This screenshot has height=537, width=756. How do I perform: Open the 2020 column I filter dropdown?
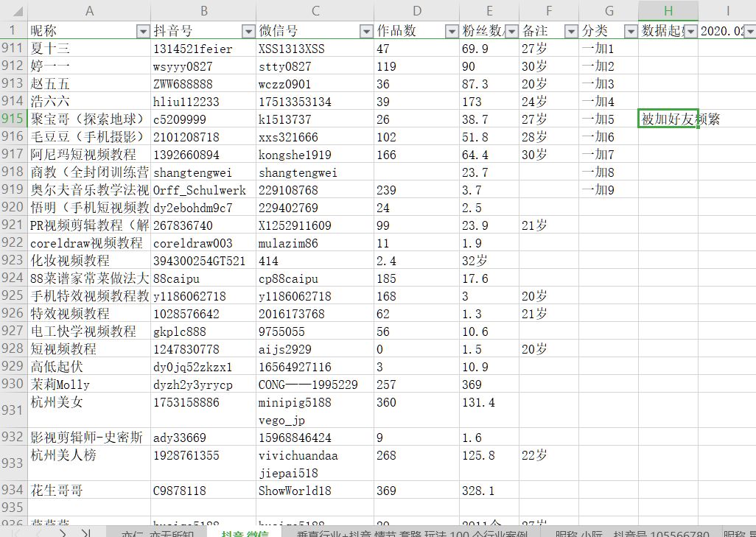click(x=749, y=32)
